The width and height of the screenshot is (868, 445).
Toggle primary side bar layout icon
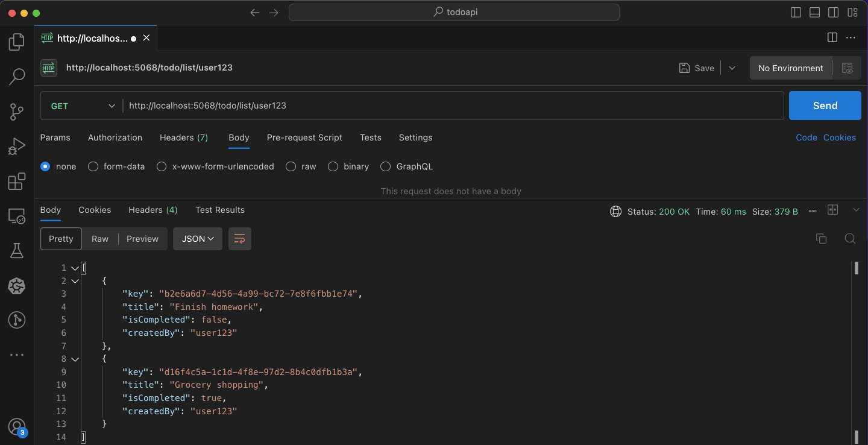[796, 13]
